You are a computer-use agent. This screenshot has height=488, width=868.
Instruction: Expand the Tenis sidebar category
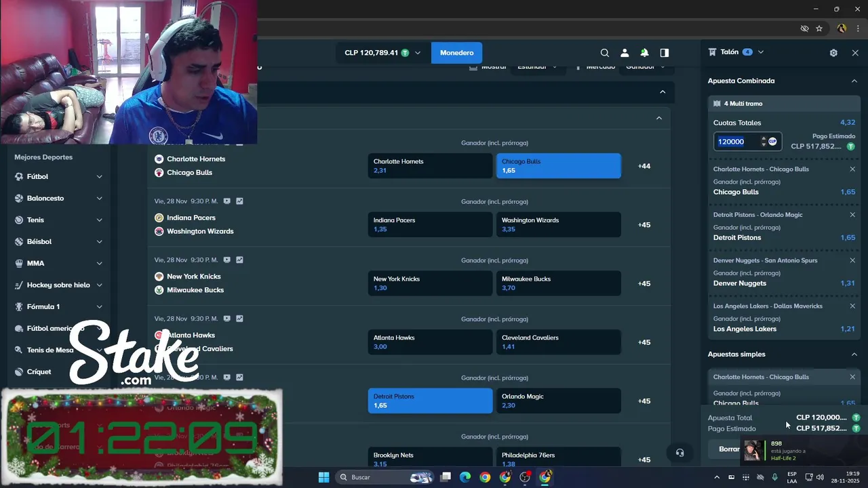coord(99,220)
